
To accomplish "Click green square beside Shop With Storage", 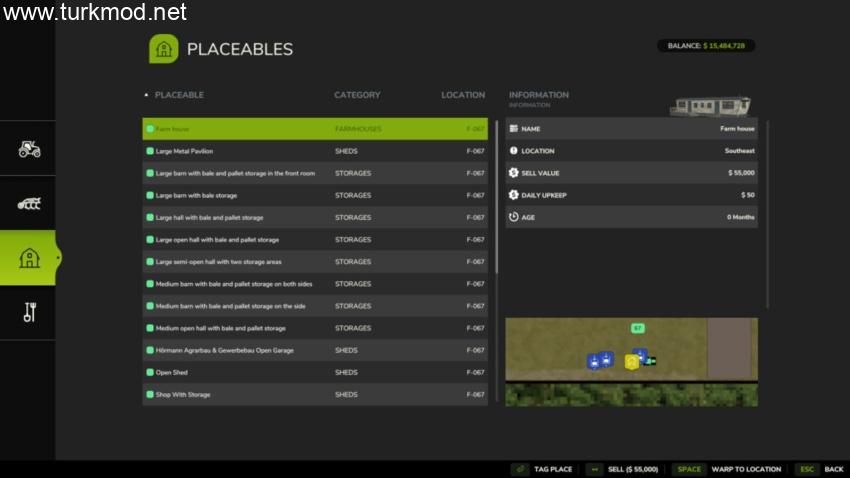I will (x=150, y=395).
